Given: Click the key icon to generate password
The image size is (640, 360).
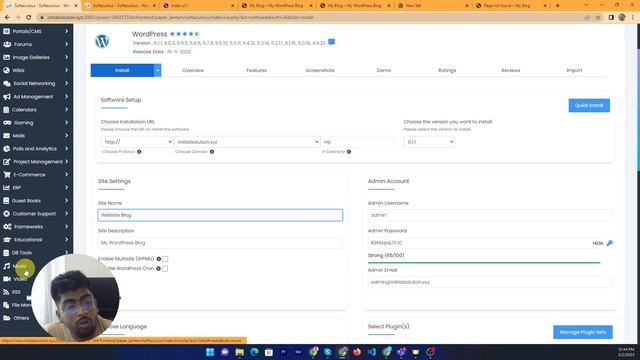Looking at the screenshot, I should point(610,243).
